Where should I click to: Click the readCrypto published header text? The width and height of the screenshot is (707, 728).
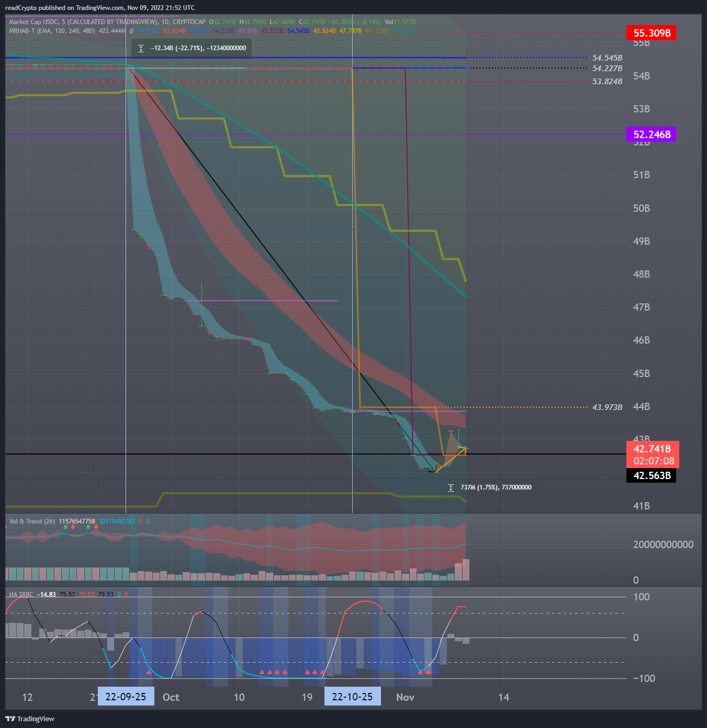(99, 8)
